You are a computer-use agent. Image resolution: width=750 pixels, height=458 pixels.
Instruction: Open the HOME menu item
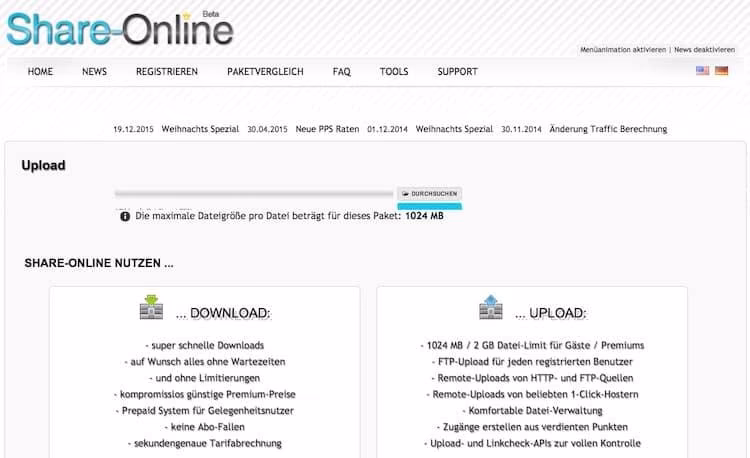[x=41, y=72]
